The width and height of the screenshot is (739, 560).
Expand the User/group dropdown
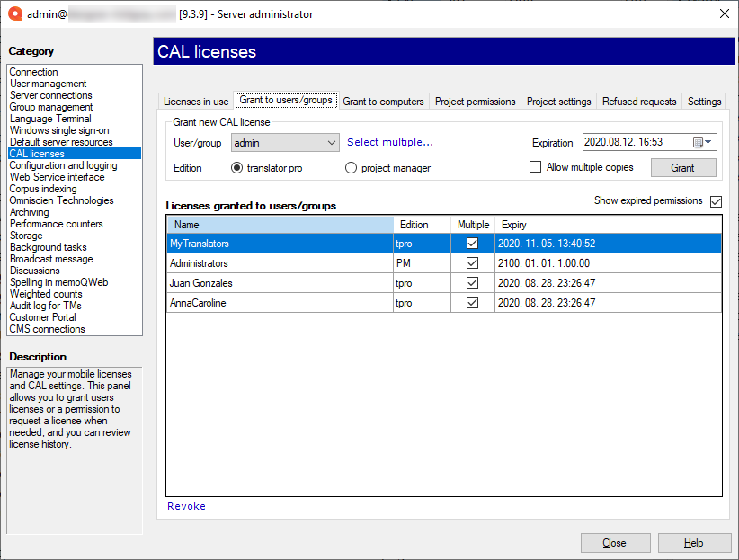pos(332,142)
